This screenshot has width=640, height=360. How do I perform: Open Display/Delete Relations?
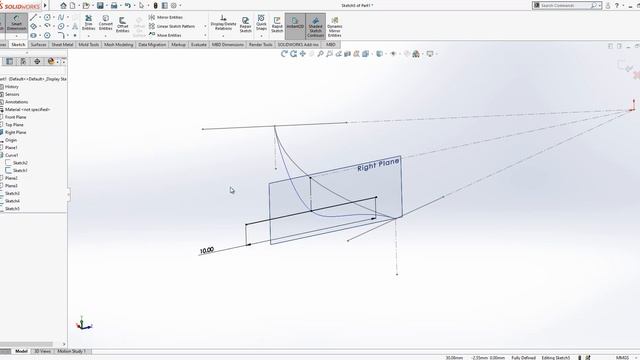pos(223,22)
